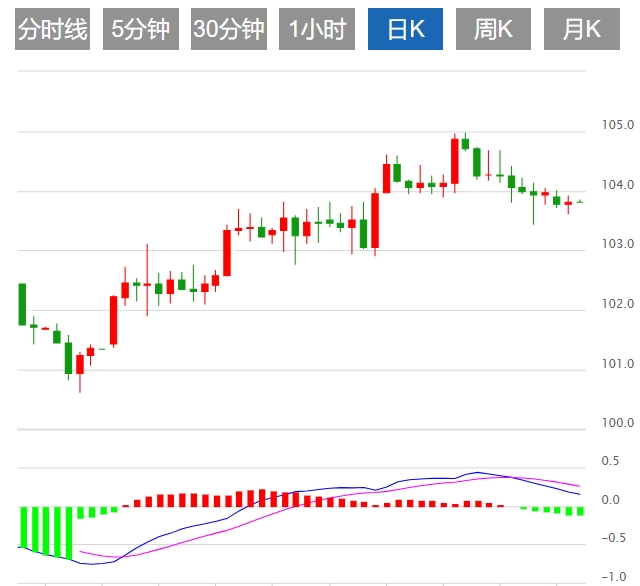Click the 105.0 price axis label
The height and width of the screenshot is (586, 640).
click(x=618, y=125)
